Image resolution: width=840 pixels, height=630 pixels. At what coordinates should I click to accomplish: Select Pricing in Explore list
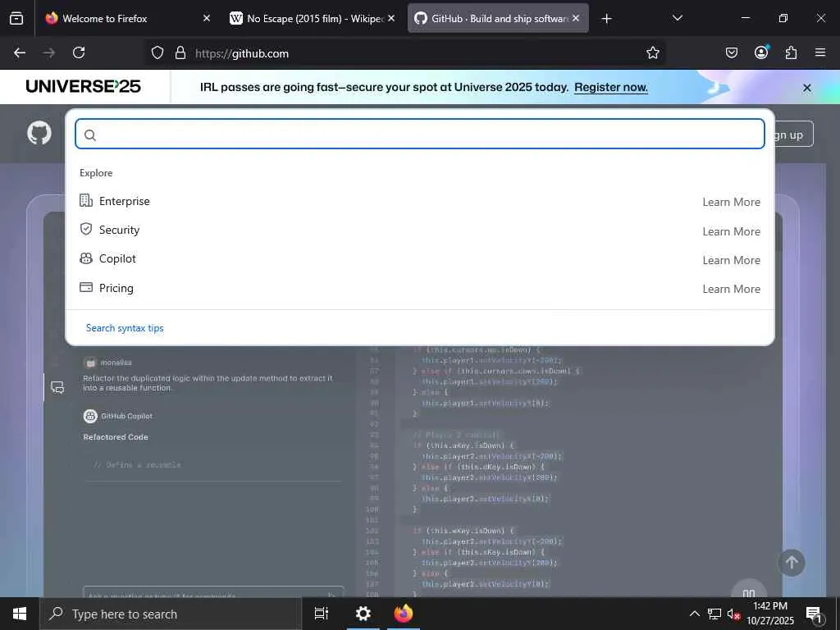pos(420,288)
